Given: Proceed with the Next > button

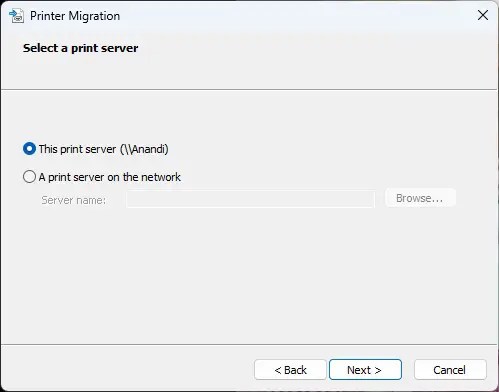Looking at the screenshot, I should pos(365,370).
